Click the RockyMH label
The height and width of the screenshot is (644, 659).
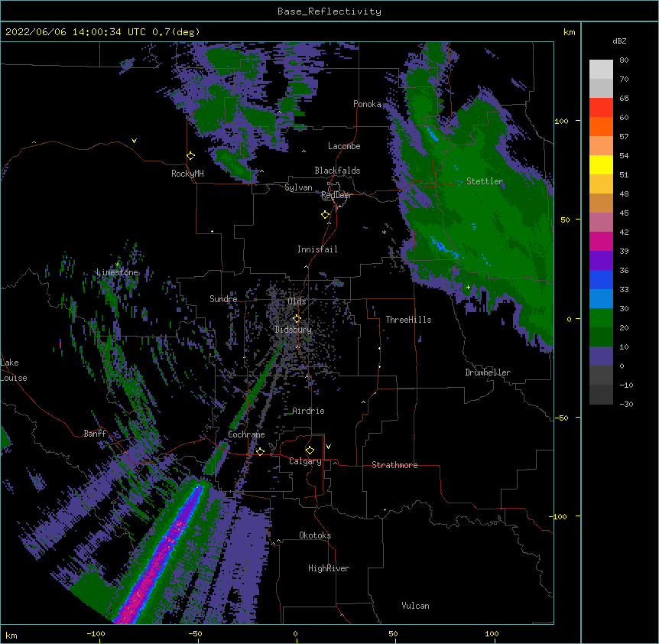pyautogui.click(x=187, y=174)
